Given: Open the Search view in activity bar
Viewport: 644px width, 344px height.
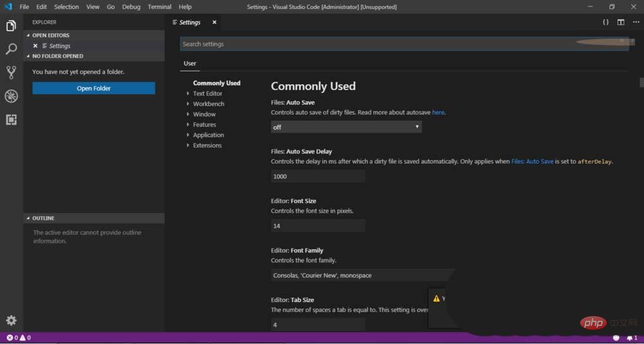Looking at the screenshot, I should pos(11,49).
